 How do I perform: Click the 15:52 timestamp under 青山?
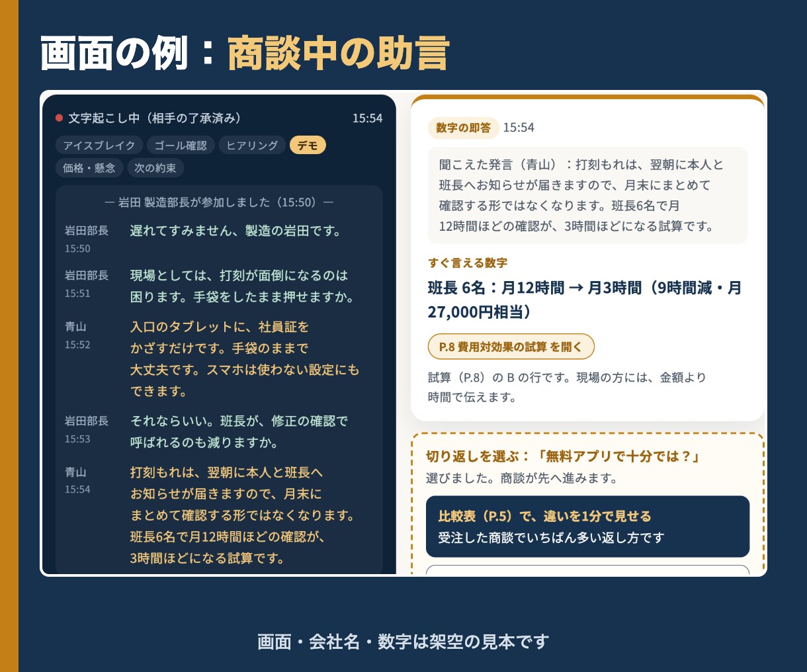point(77,345)
